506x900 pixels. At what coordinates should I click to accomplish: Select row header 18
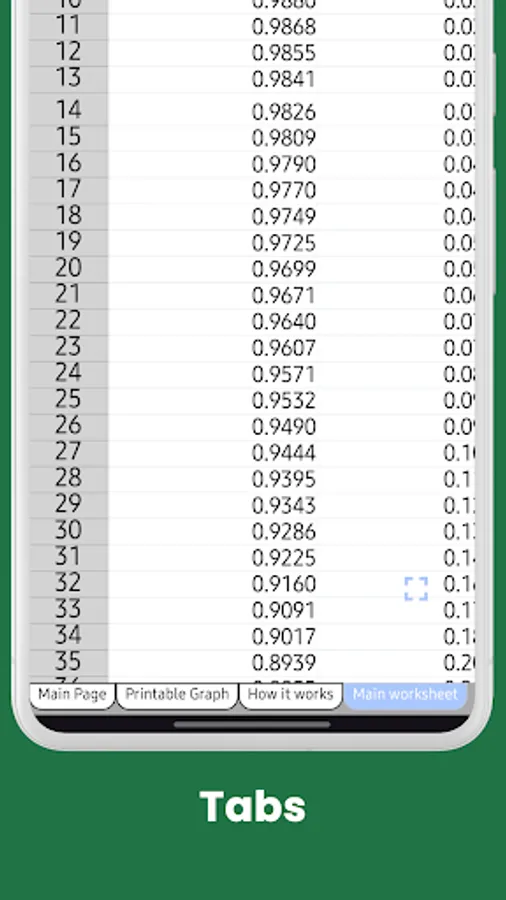pos(68,216)
